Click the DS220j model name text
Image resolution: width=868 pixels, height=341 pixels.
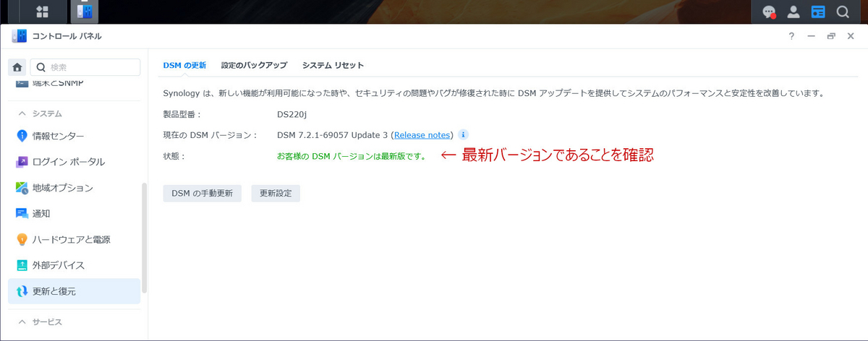pos(292,114)
